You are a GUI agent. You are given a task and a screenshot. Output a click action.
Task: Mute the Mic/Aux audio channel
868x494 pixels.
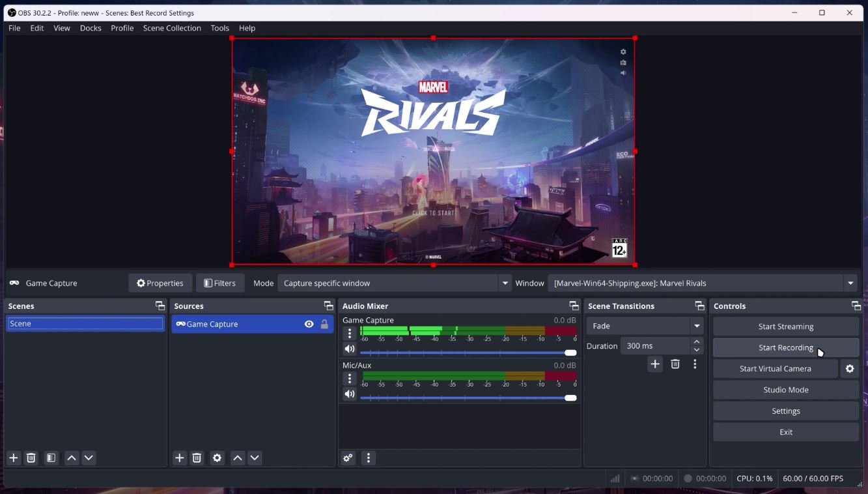(x=350, y=394)
